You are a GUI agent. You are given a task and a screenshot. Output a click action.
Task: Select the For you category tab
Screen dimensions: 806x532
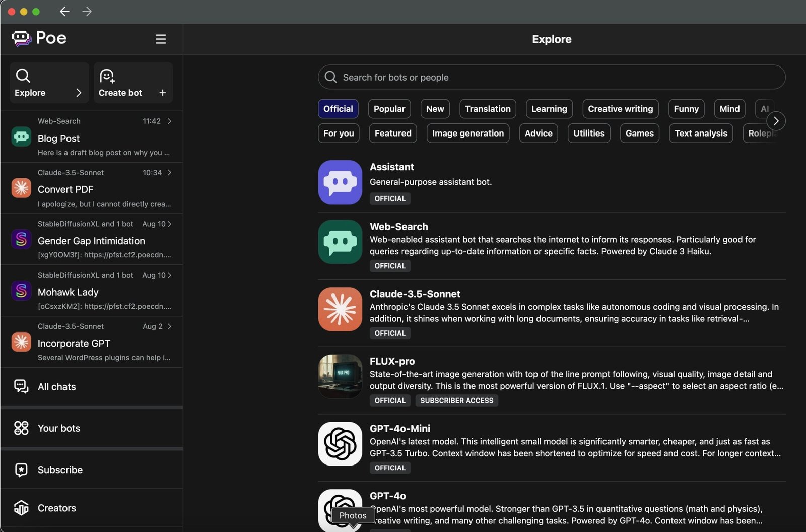[x=339, y=134]
